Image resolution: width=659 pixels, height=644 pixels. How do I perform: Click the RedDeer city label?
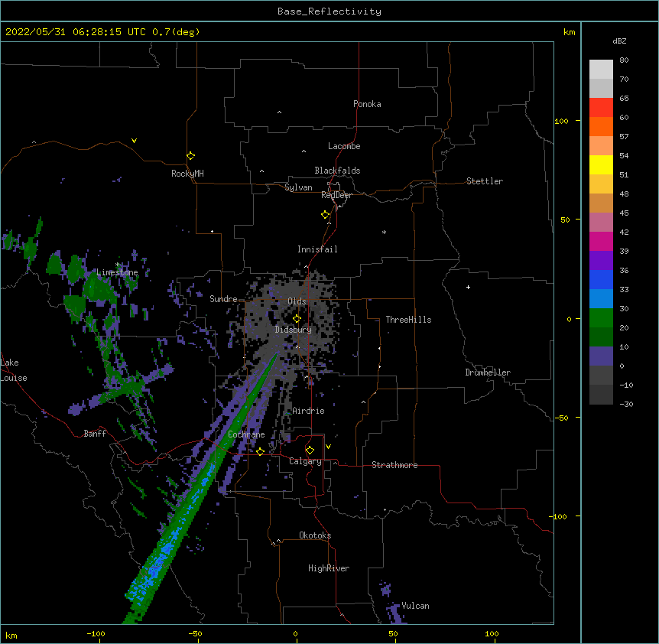point(336,195)
